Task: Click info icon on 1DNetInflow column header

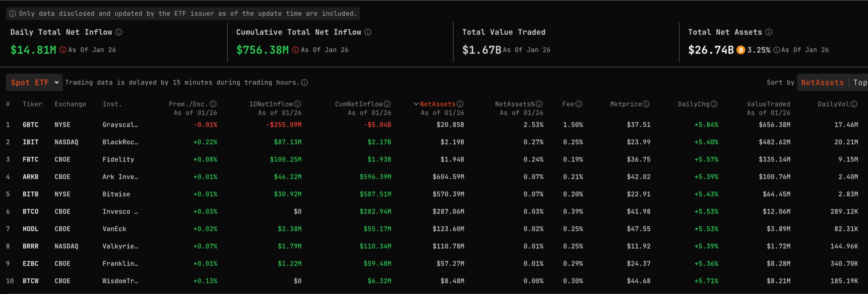Action: click(298, 104)
